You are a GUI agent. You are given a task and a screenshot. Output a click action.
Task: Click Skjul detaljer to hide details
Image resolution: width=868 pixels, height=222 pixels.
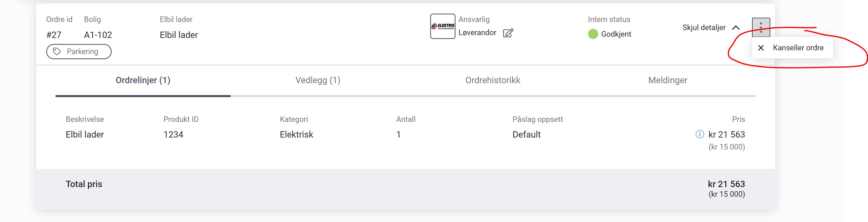point(704,28)
